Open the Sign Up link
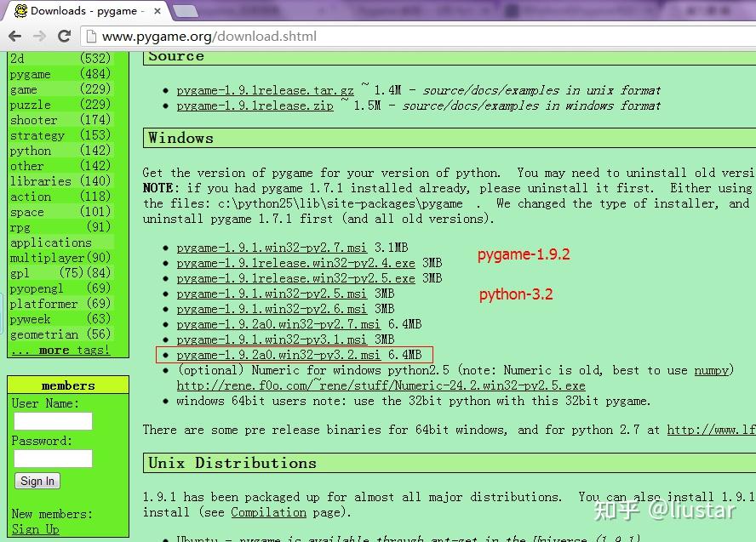This screenshot has width=756, height=542. pos(34,528)
